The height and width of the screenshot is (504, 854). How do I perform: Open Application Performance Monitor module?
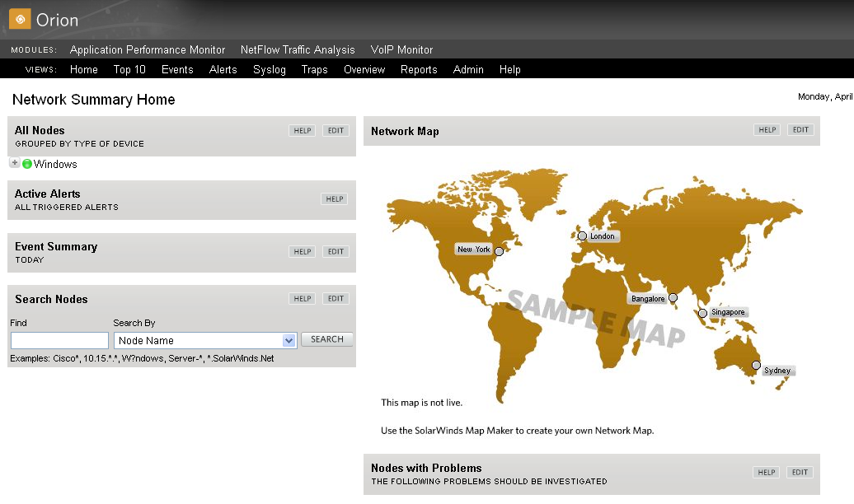tap(148, 49)
